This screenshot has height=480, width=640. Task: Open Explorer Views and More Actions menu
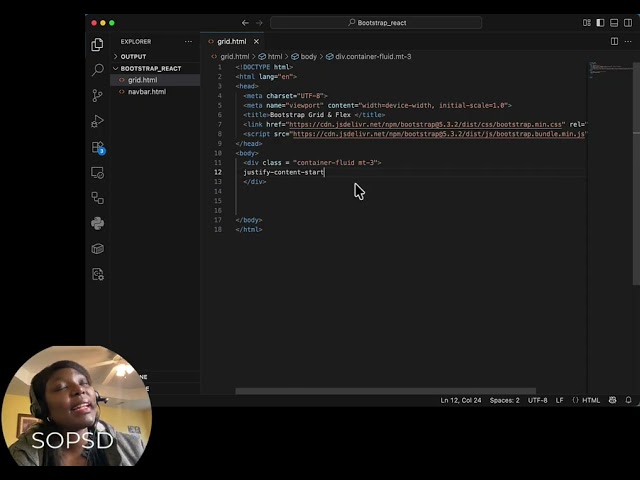click(x=188, y=41)
